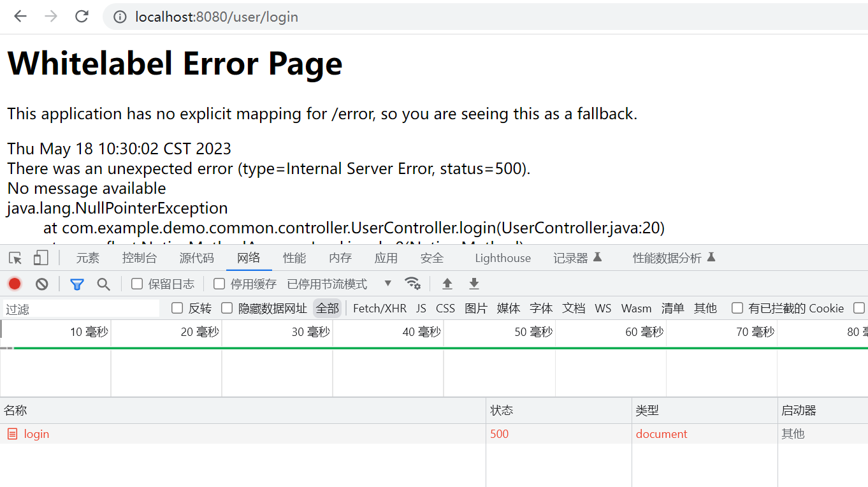Image resolution: width=868 pixels, height=487 pixels.
Task: Click the 过滤 filter text field
Action: point(81,309)
